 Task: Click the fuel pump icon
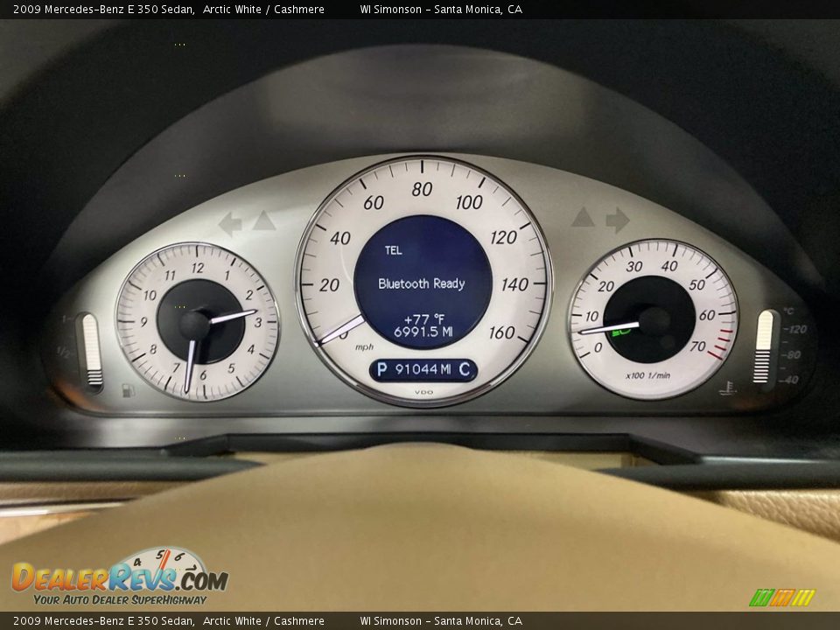(x=128, y=389)
